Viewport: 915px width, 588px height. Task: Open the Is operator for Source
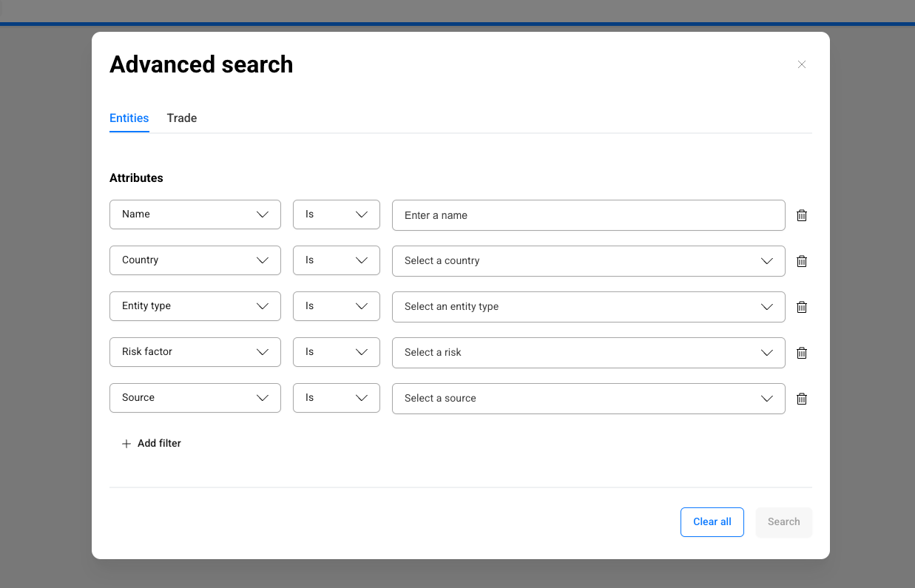tap(337, 398)
